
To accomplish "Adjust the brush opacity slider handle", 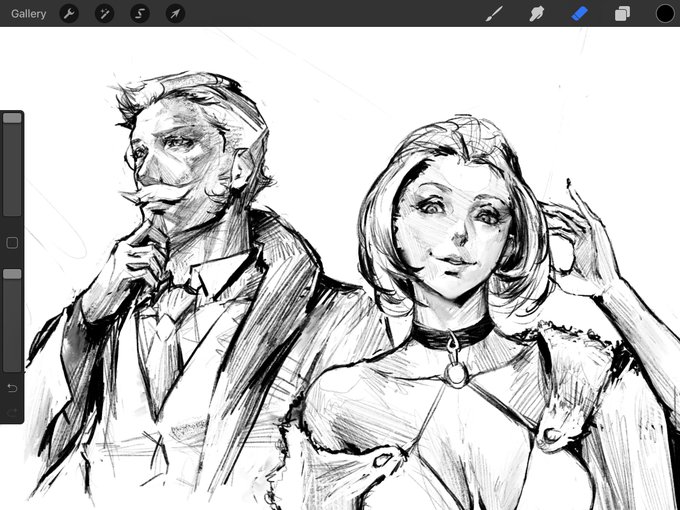I will (12, 274).
